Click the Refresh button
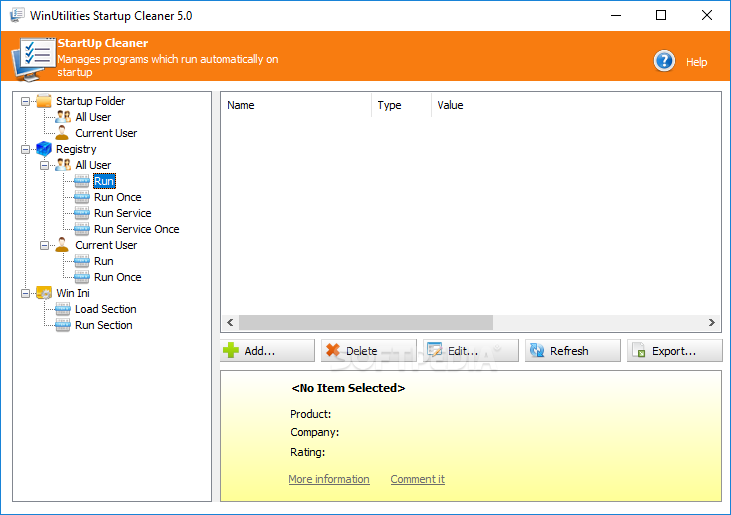 point(573,350)
